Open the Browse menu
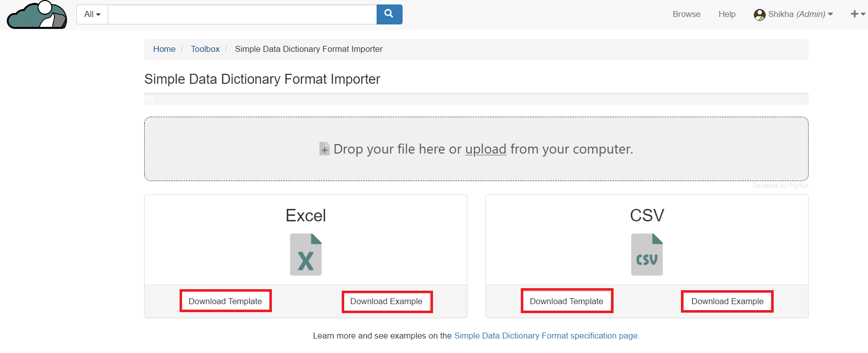The image size is (868, 353). coord(686,14)
